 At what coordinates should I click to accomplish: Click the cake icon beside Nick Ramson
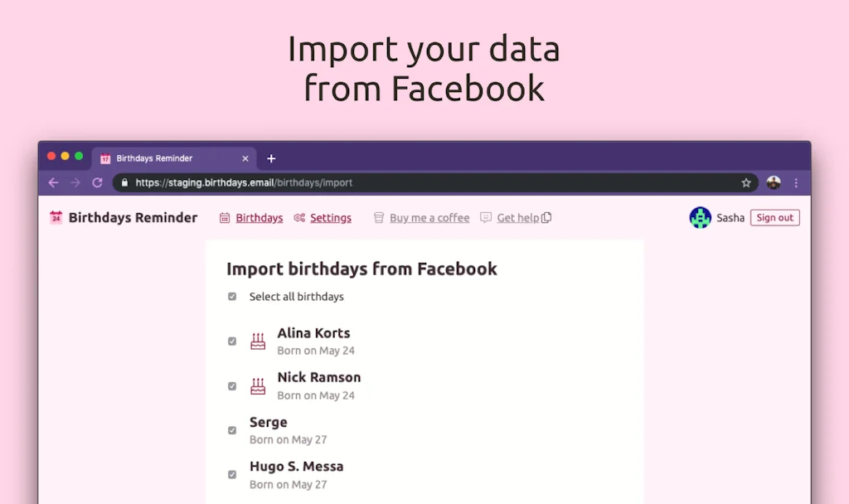pos(257,385)
